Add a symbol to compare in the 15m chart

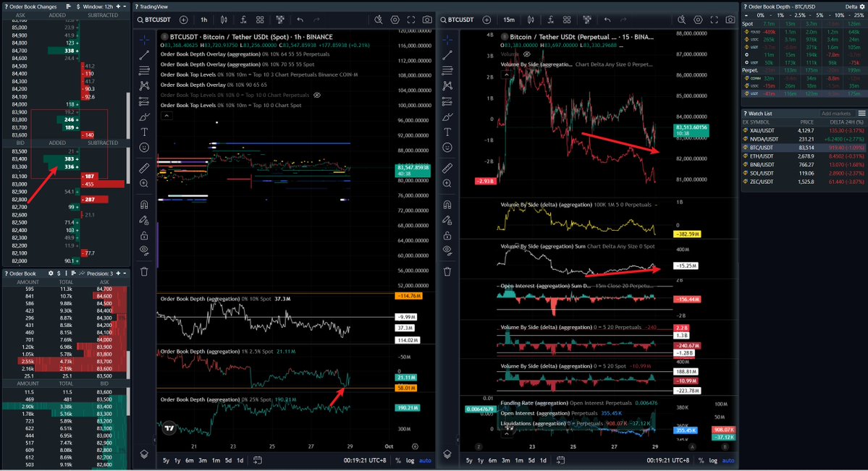(x=486, y=20)
